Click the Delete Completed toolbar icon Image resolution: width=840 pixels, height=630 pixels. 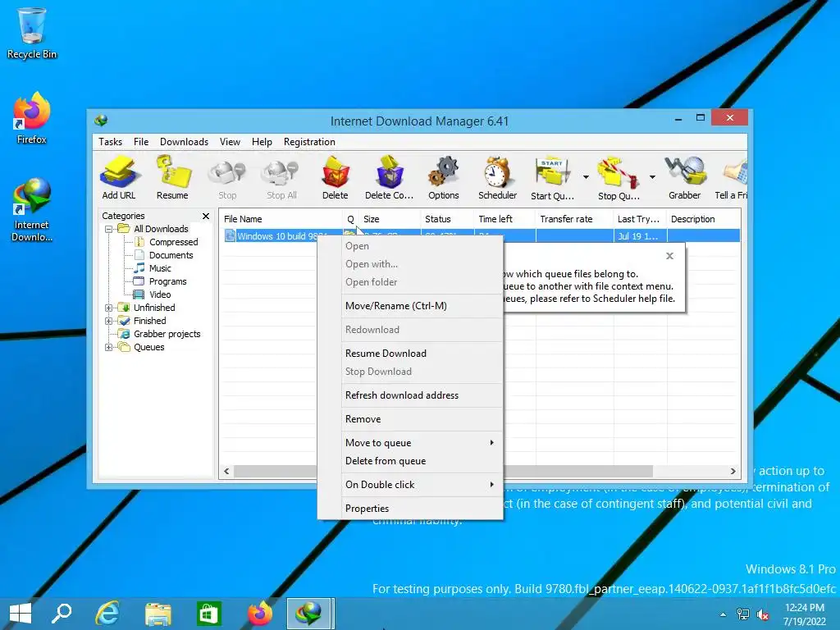tap(389, 177)
